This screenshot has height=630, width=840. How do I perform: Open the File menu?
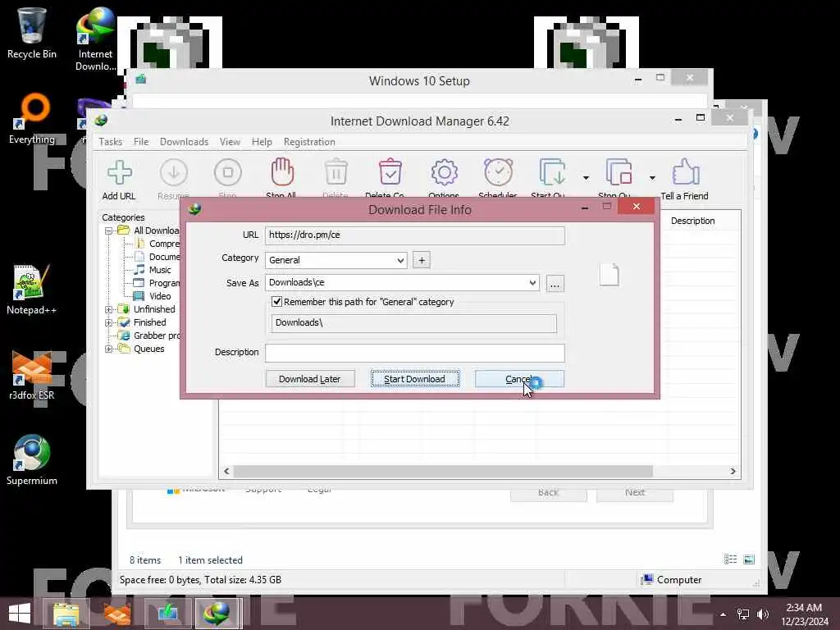(141, 141)
